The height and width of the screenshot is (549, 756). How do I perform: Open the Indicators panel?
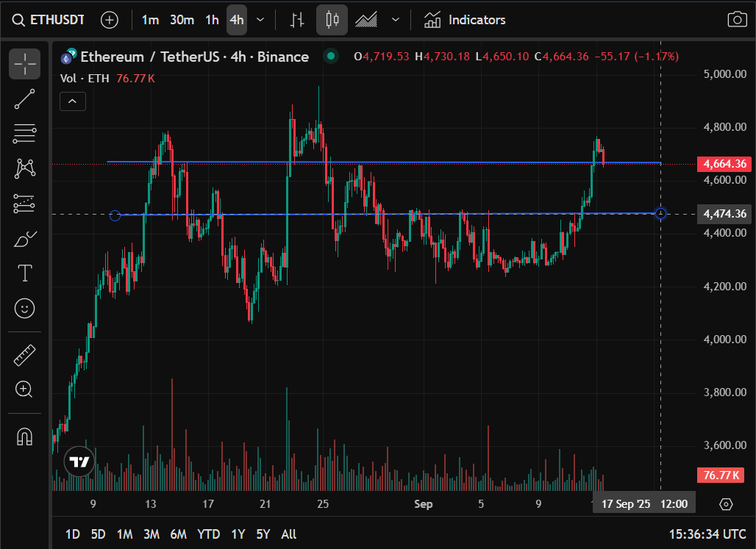pos(465,20)
